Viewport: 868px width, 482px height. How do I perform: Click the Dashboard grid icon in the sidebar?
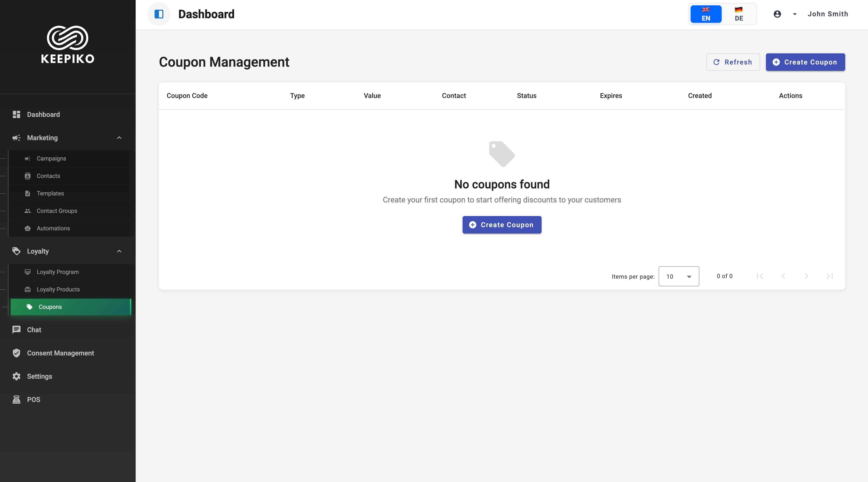coord(16,115)
